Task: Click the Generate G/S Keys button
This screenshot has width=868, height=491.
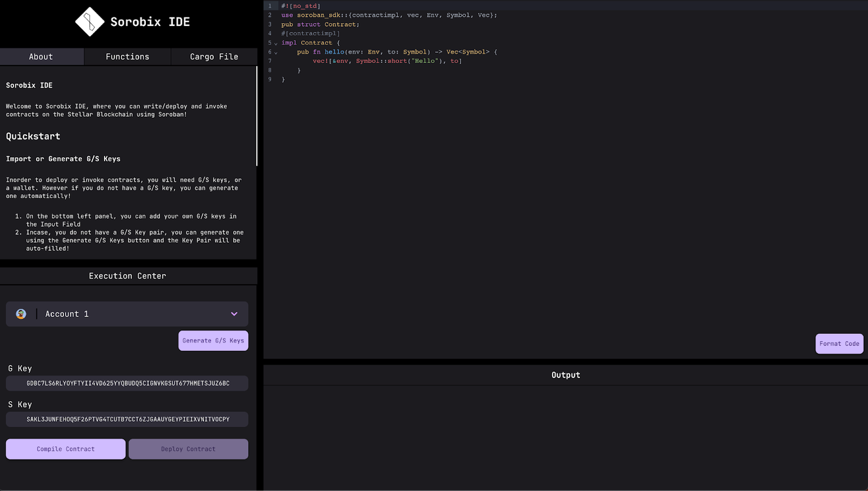Action: [x=213, y=340]
